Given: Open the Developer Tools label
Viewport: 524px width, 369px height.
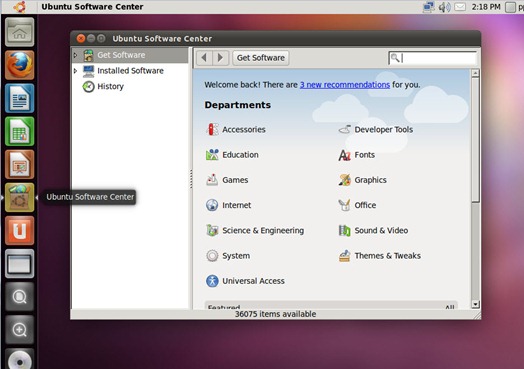Looking at the screenshot, I should 384,129.
